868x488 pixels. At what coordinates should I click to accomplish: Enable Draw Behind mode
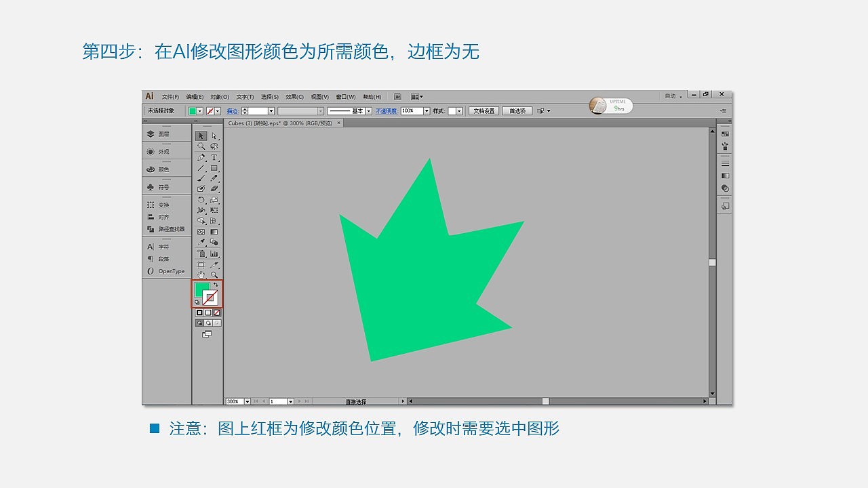[208, 323]
